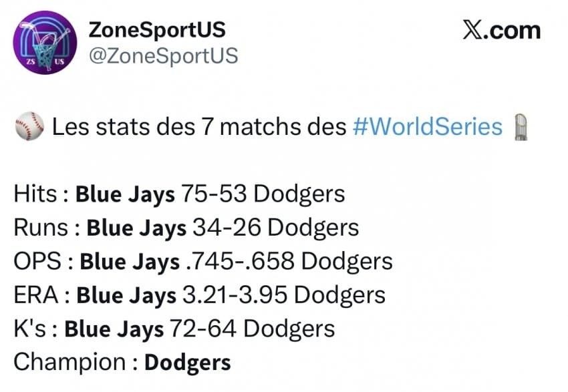
Task: Click the trophy emoji after #WorldSeries
Action: tap(521, 126)
